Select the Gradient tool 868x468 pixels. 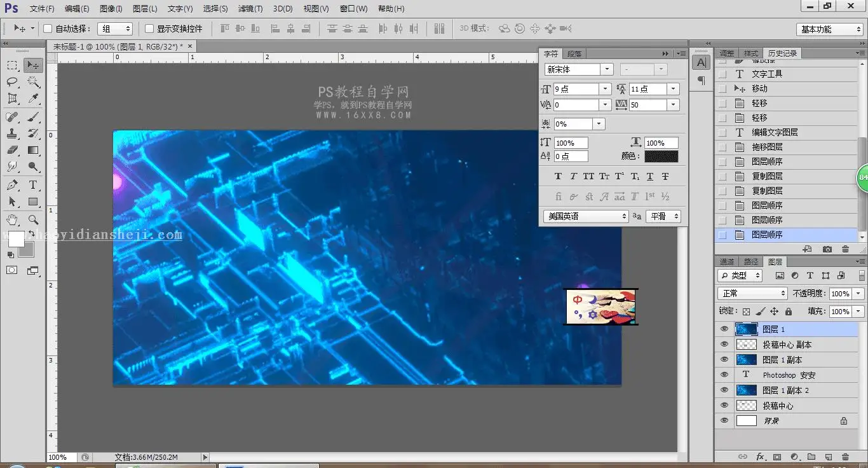point(33,150)
